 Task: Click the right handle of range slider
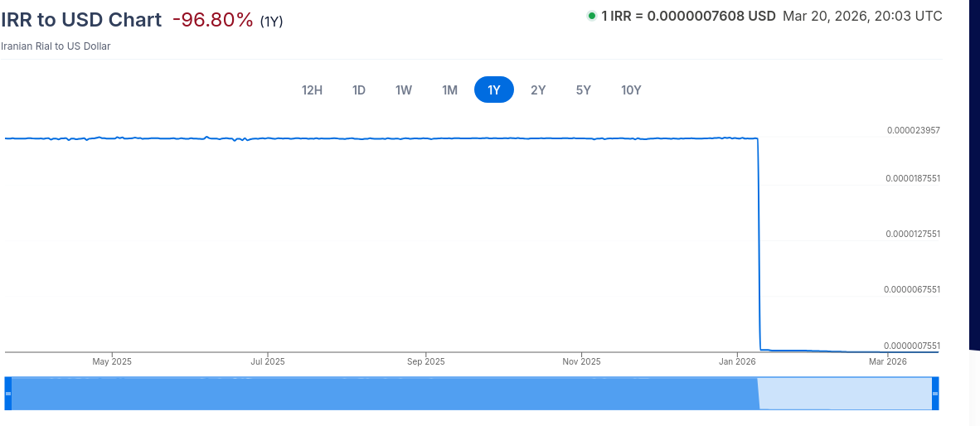(x=935, y=394)
